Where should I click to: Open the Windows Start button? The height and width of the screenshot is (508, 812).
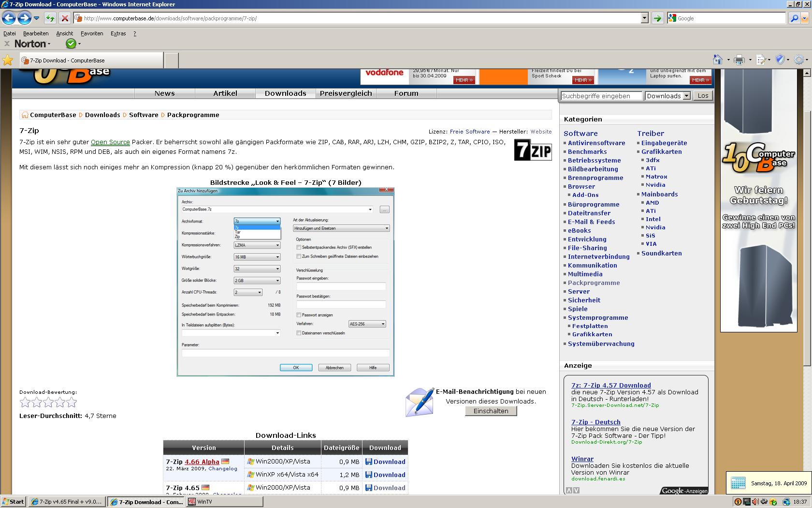coord(14,502)
